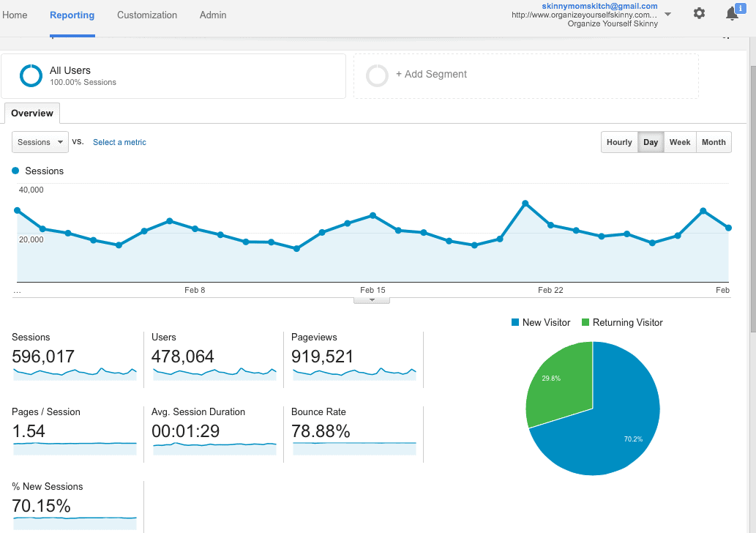Click the Sessions sparkline chart
756x533 pixels.
tap(75, 372)
